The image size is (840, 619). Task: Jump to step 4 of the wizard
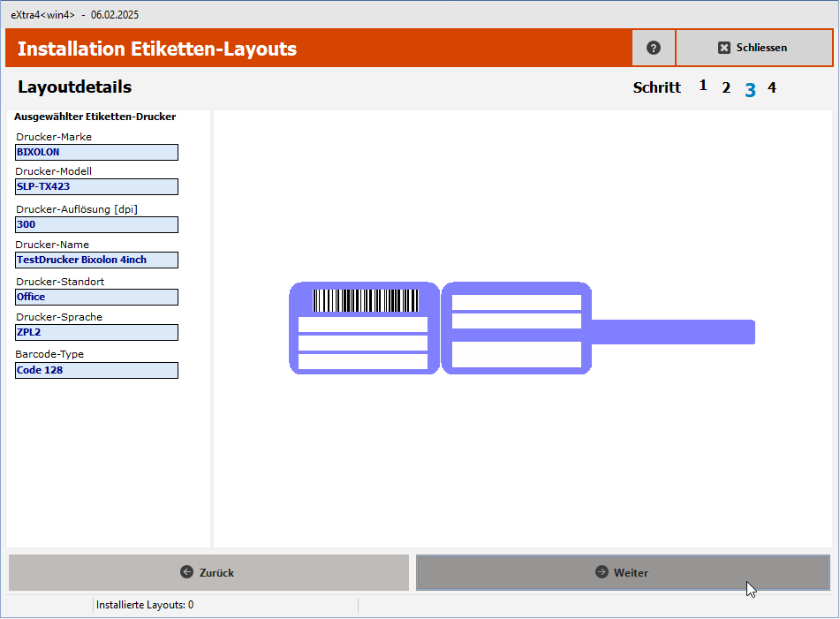(771, 87)
